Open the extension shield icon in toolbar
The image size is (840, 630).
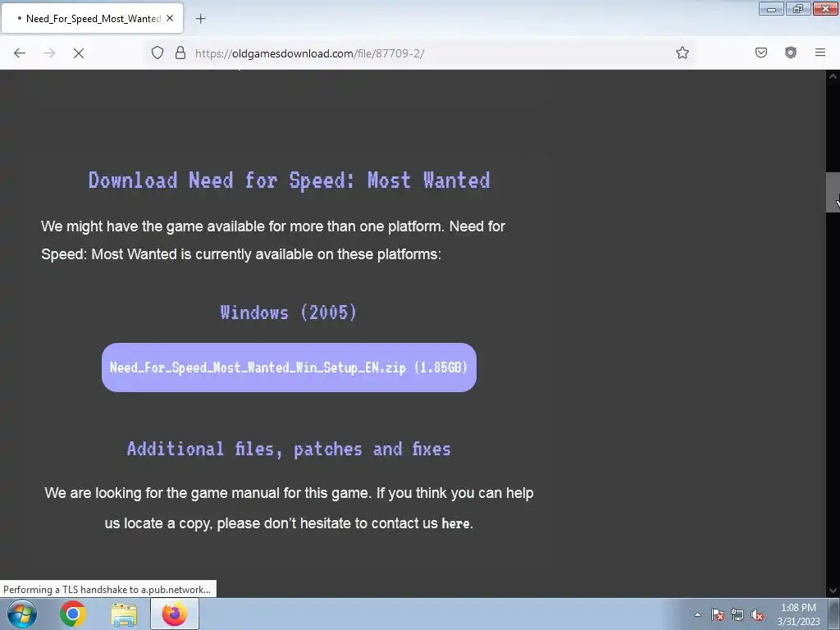coord(790,52)
